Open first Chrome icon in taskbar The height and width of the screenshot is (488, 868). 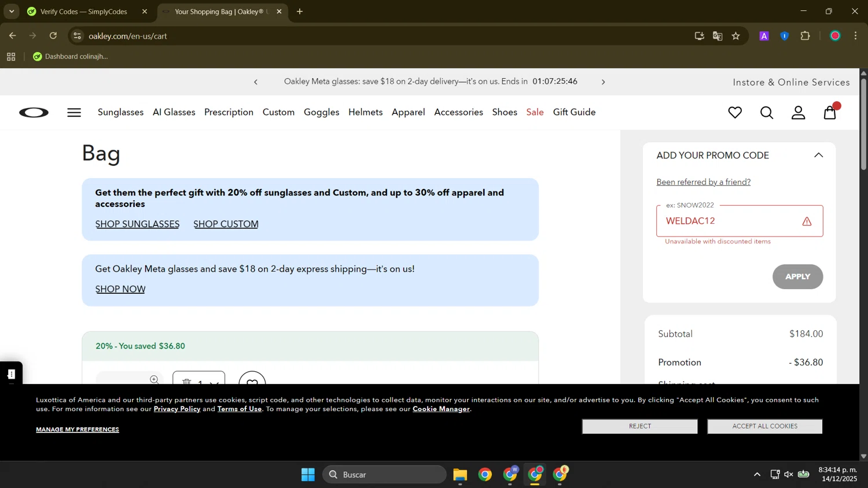coord(485,475)
